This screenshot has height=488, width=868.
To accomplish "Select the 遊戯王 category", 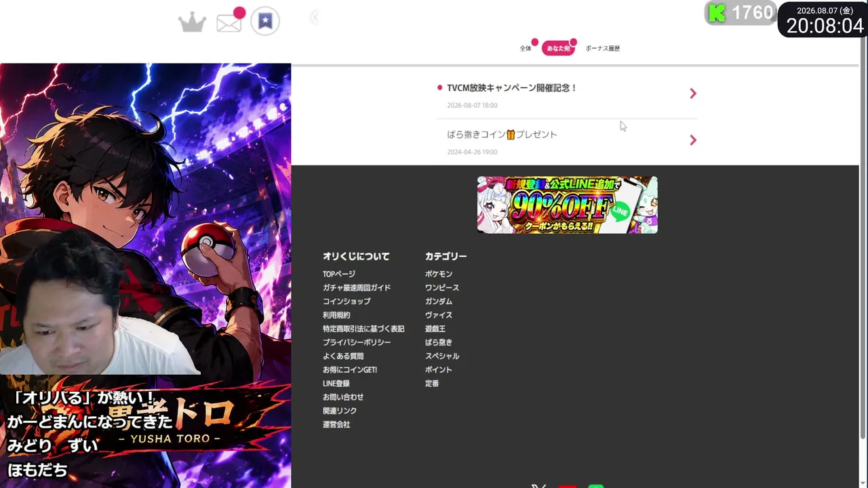I will [435, 329].
